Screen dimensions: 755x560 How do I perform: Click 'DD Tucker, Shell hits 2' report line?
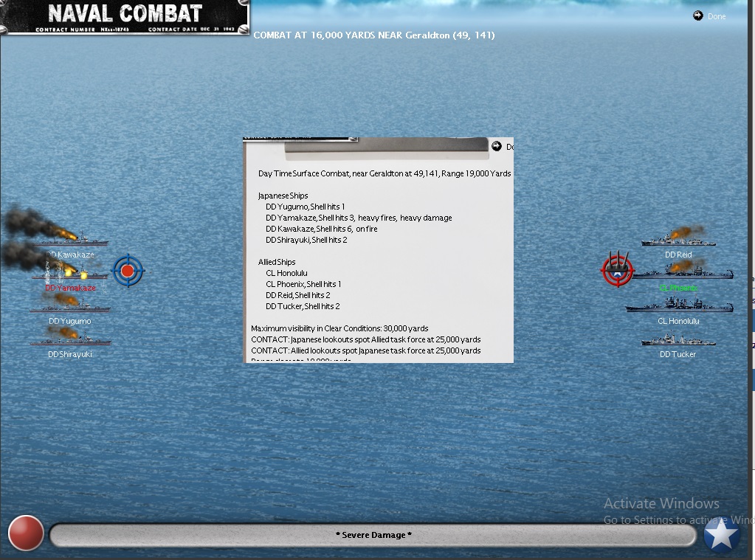point(303,306)
